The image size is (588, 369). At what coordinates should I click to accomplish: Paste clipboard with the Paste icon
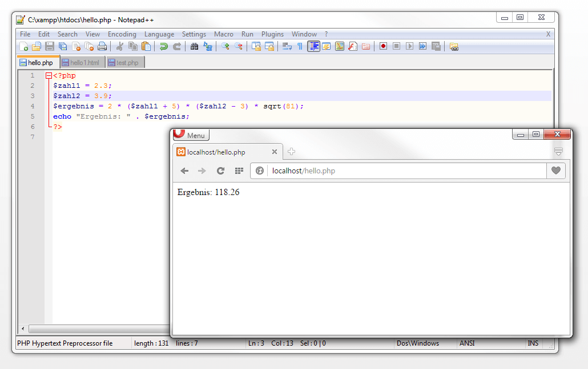(x=146, y=46)
